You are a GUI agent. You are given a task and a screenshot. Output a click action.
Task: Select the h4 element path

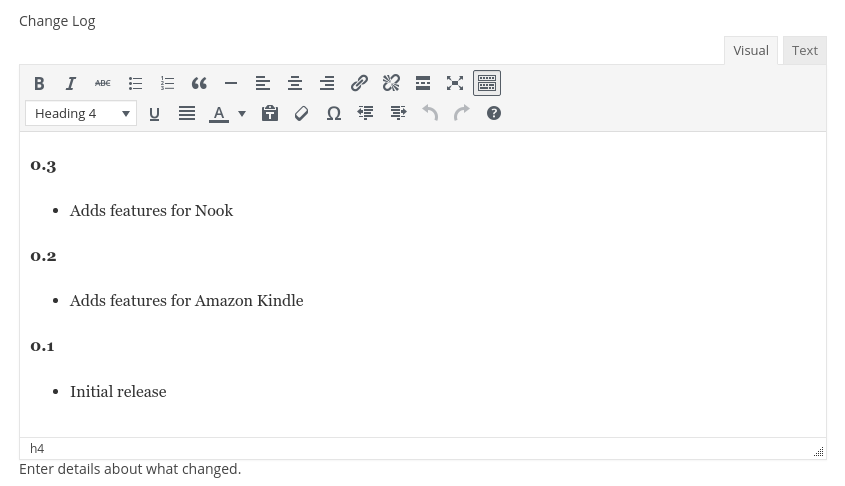[x=37, y=448]
